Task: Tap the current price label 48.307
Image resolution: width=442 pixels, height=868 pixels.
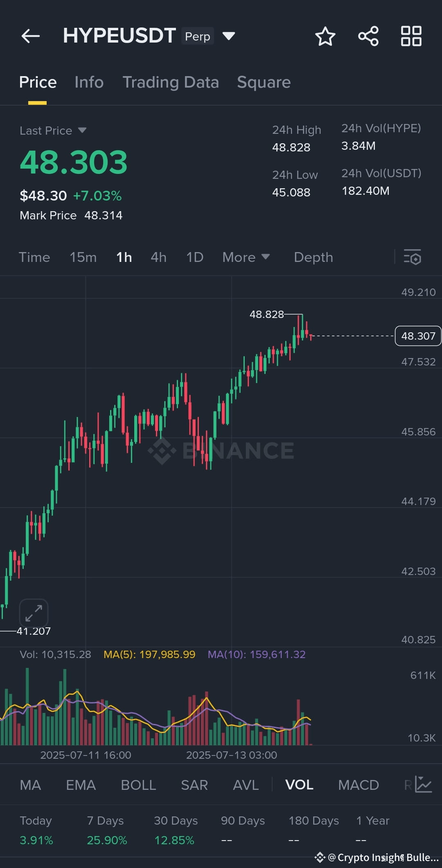Action: point(418,336)
